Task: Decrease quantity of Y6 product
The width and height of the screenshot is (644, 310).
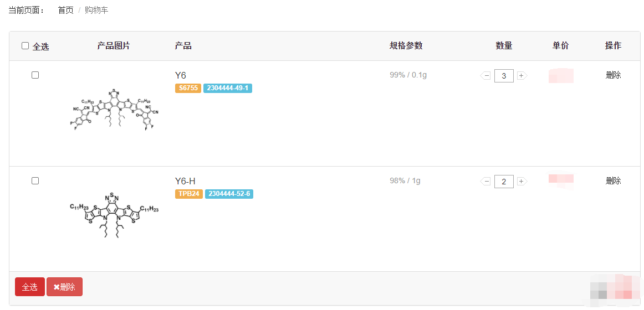Action: (486, 76)
